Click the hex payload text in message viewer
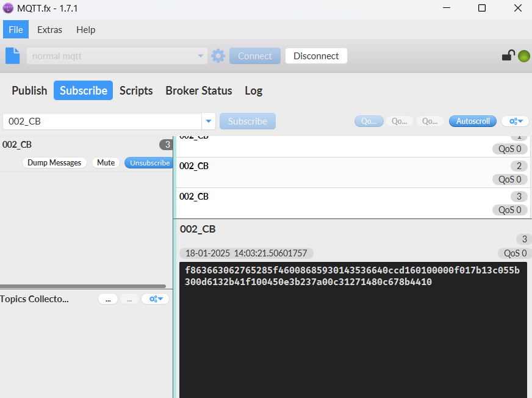This screenshot has height=398, width=532. pos(352,276)
